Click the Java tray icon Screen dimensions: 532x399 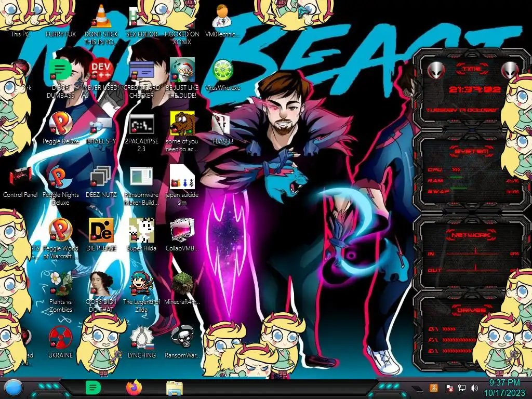pyautogui.click(x=433, y=388)
